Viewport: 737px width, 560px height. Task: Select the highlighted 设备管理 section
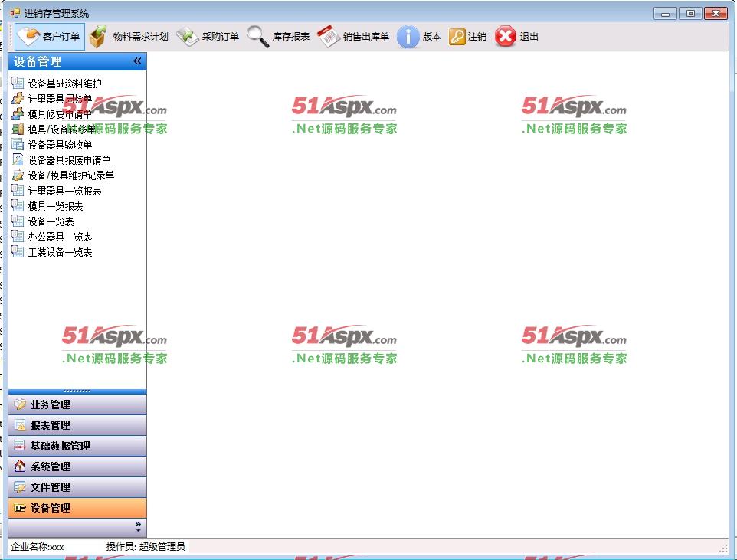pos(77,508)
